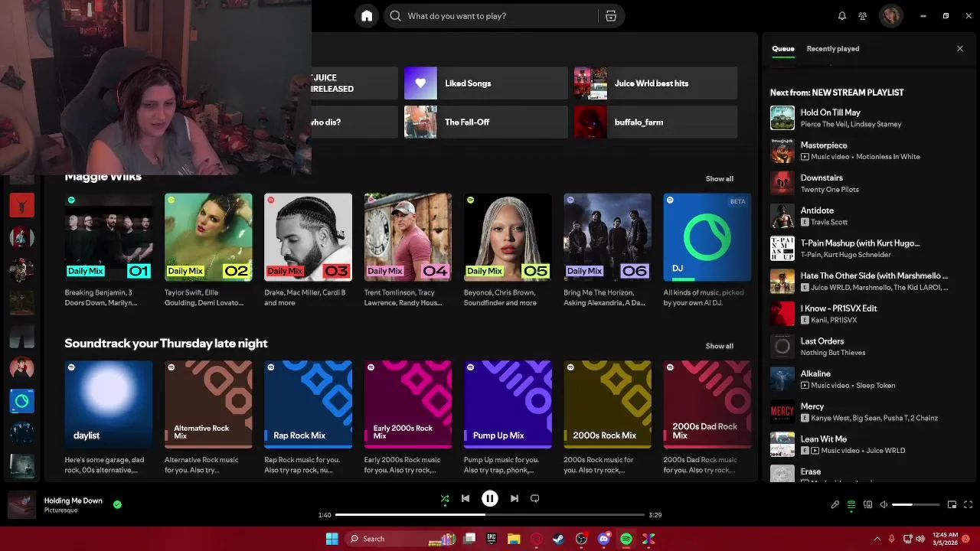Screen dimensions: 980x551
Task: Open the miniplayer
Action: (952, 505)
